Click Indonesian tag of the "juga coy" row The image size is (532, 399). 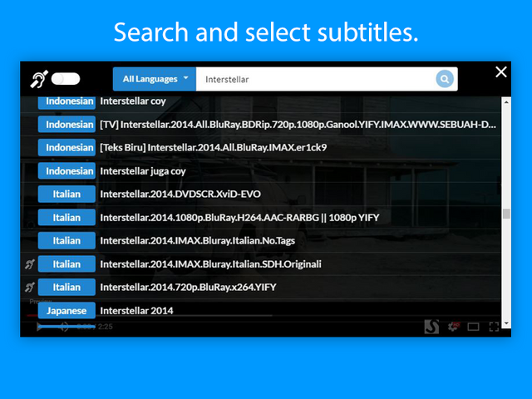[x=66, y=171]
